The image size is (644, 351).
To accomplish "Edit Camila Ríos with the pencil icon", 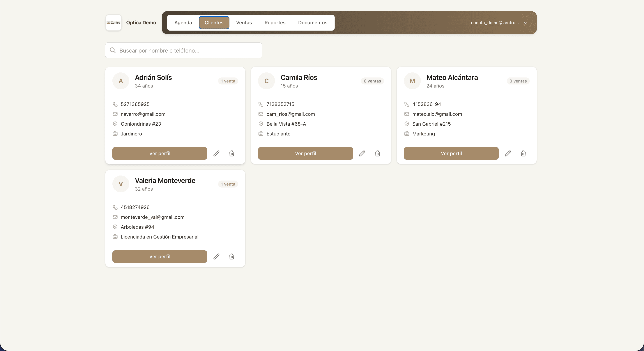I will (362, 153).
